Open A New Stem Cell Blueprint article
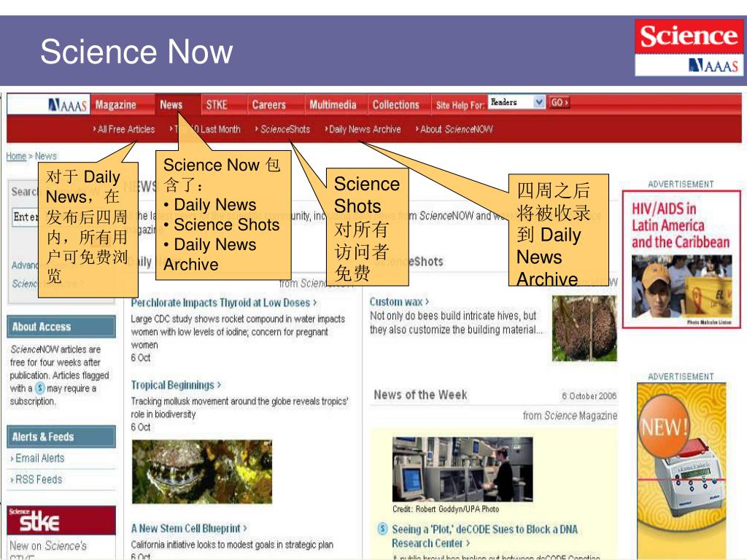 pos(189,529)
